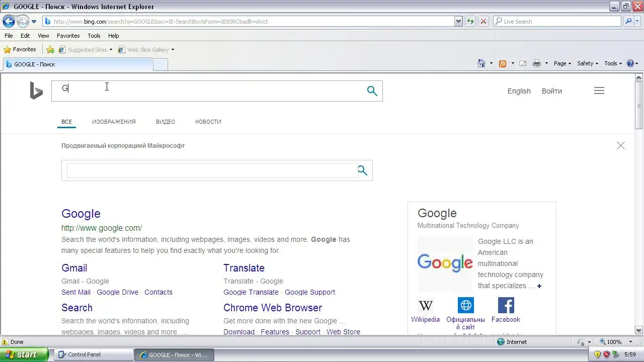Select the GOOGLE - Поиск browser tab
The height and width of the screenshot is (362, 644).
point(77,64)
